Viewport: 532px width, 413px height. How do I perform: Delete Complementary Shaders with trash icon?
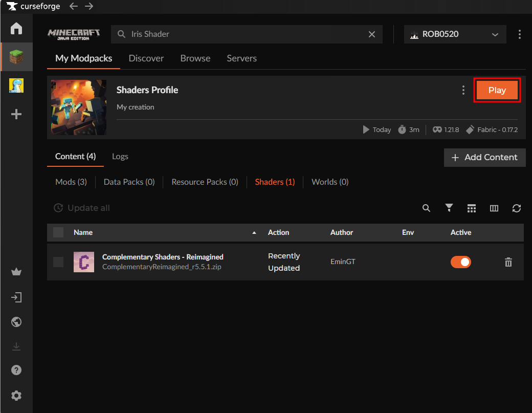pyautogui.click(x=508, y=262)
